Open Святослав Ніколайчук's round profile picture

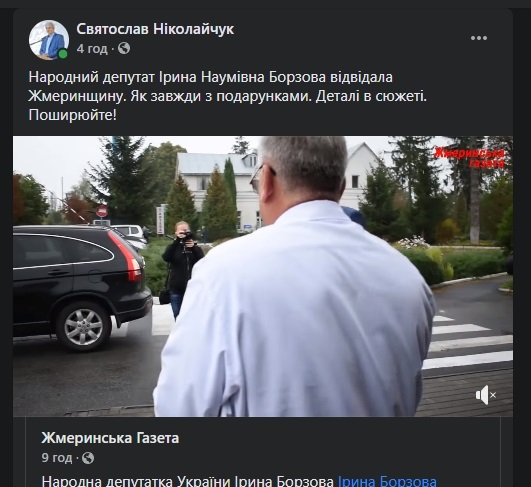pos(49,40)
